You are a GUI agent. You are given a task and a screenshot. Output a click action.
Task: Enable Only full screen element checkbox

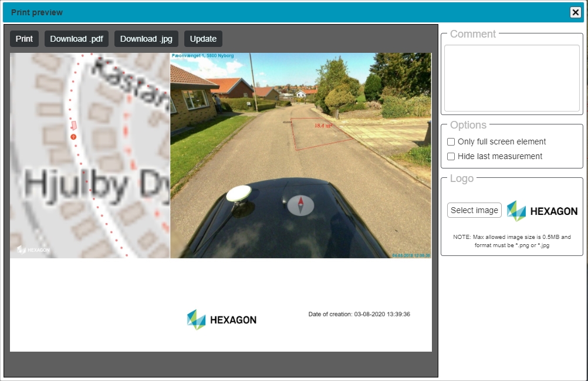pyautogui.click(x=451, y=141)
